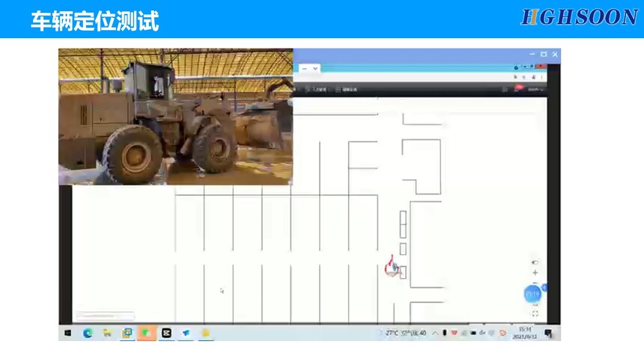Click the Windows Start button
Screen dimensions: 644x362
(x=67, y=333)
